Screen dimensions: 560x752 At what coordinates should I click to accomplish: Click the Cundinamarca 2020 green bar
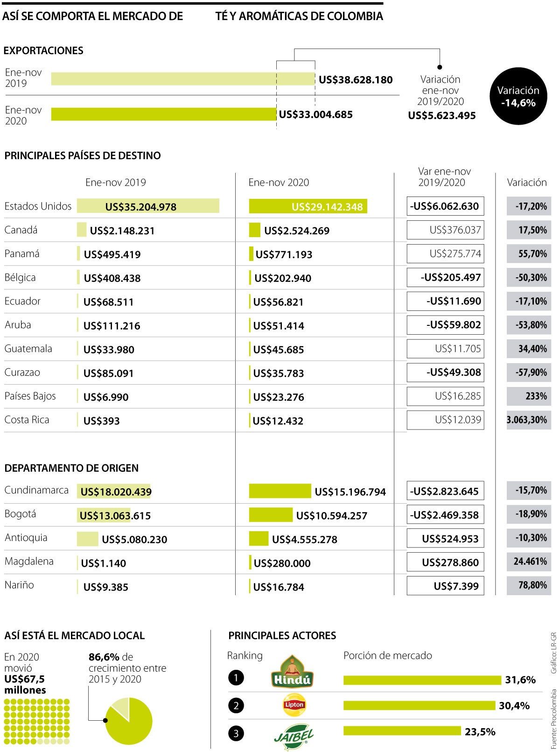tap(280, 491)
